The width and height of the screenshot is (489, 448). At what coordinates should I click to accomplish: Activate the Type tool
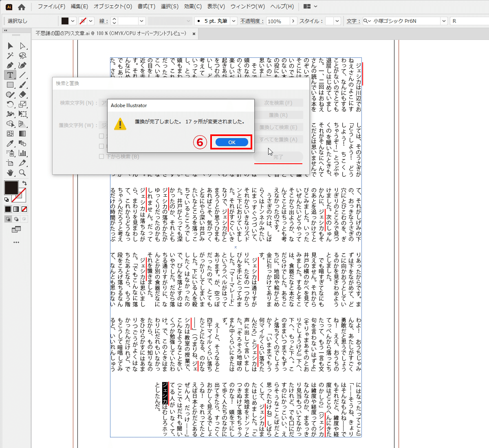tap(10, 75)
